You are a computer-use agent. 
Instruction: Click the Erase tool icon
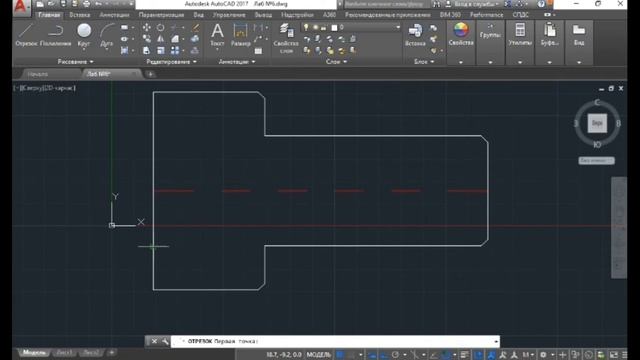coord(196,27)
